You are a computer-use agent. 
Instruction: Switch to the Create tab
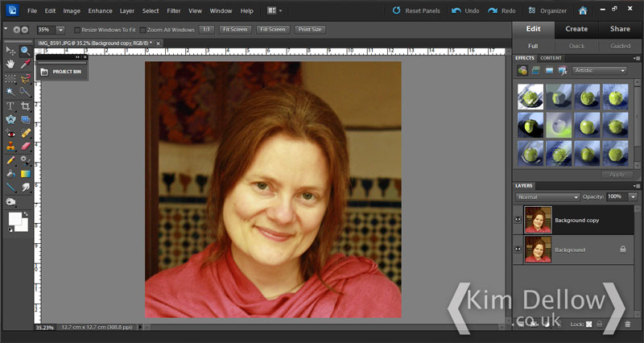[576, 29]
